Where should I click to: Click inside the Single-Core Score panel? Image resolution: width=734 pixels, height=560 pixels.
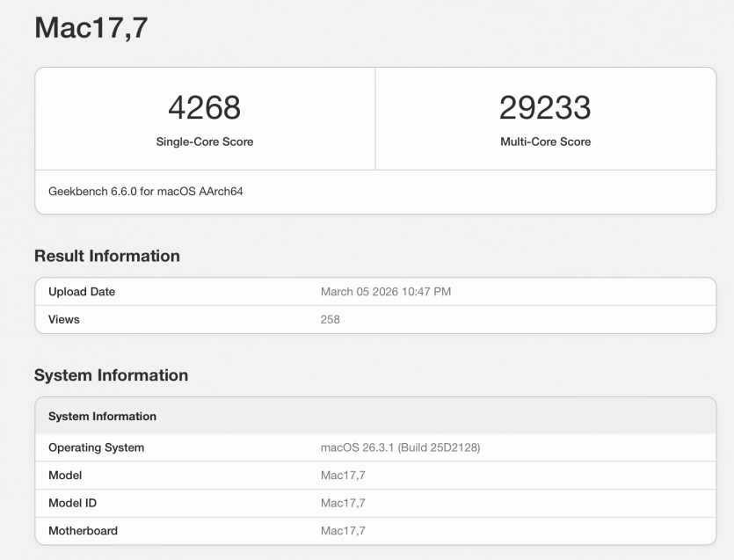(x=204, y=119)
